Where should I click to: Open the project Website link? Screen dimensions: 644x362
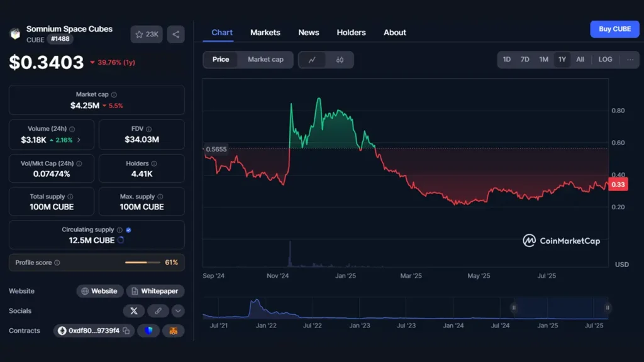[100, 291]
